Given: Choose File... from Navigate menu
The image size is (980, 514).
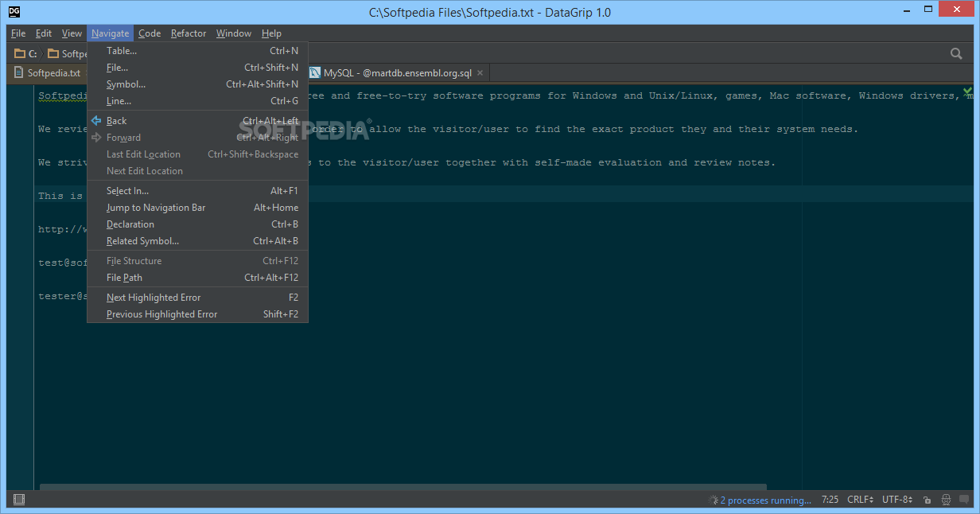Looking at the screenshot, I should click(197, 68).
